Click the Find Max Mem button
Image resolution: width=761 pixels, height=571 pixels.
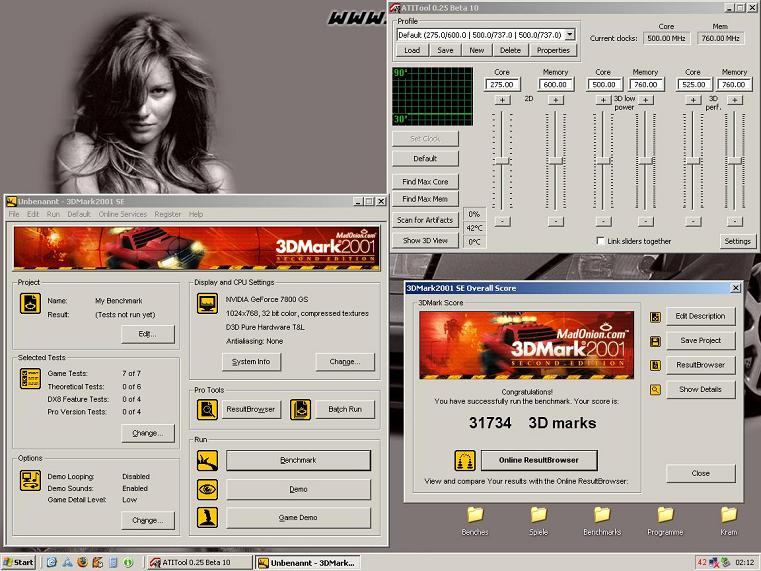coord(425,199)
